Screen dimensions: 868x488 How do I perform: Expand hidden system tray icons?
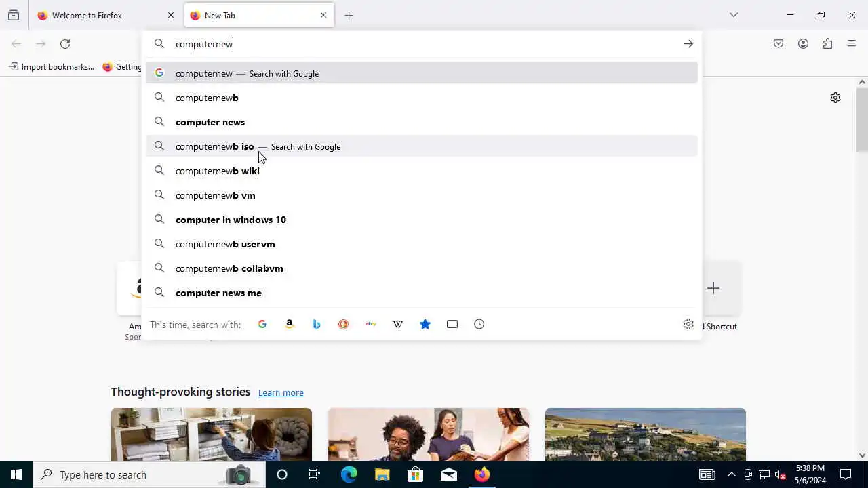731,474
